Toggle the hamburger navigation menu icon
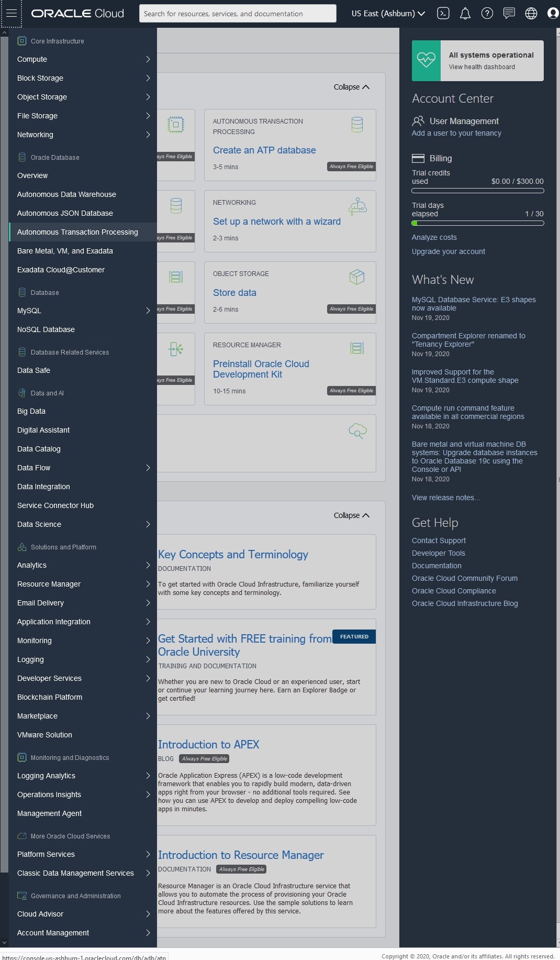Viewport: 560px width, 960px height. pos(11,14)
